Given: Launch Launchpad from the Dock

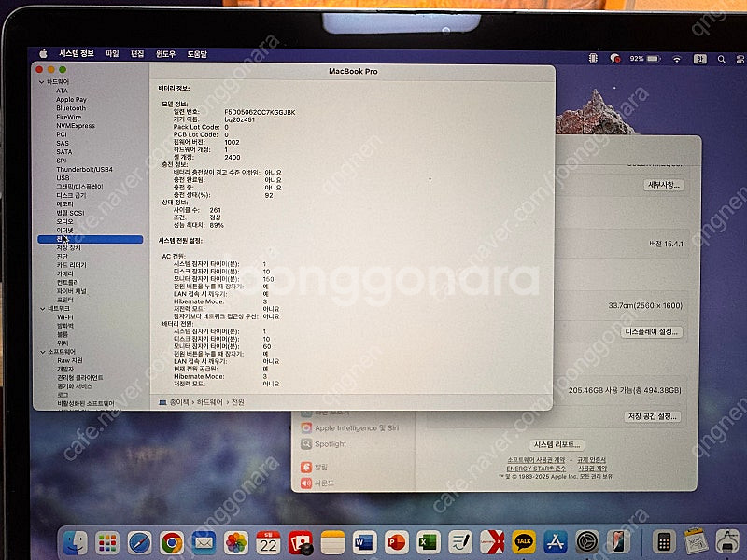Looking at the screenshot, I should pos(107,542).
